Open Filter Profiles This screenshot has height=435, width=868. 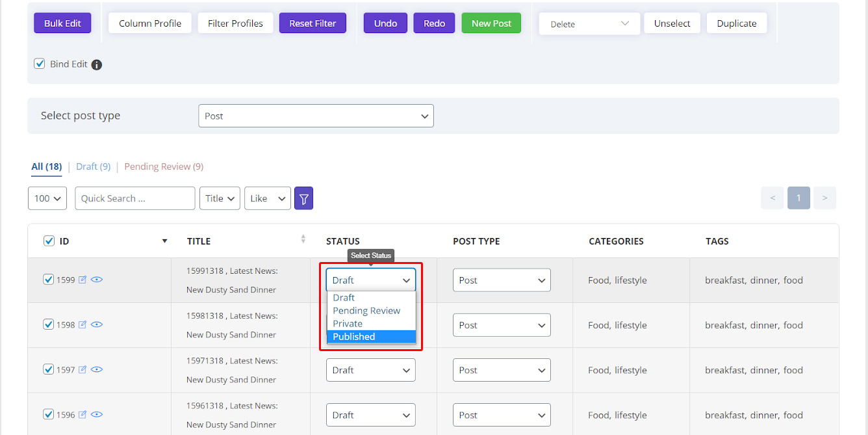(235, 23)
